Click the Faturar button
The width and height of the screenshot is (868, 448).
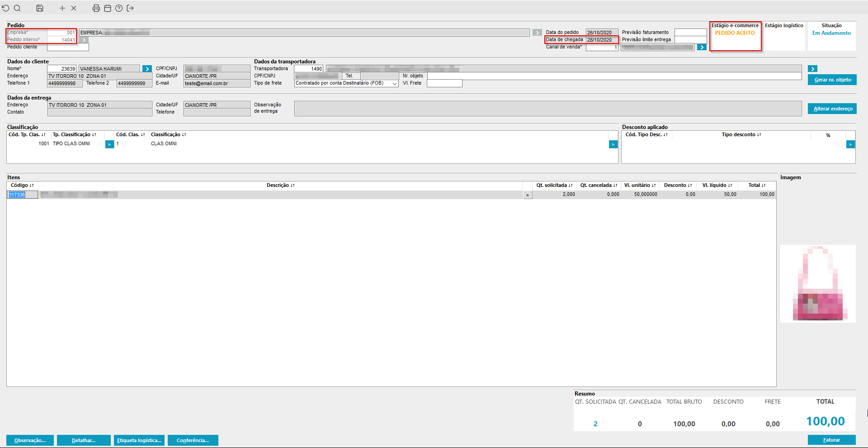[x=832, y=440]
